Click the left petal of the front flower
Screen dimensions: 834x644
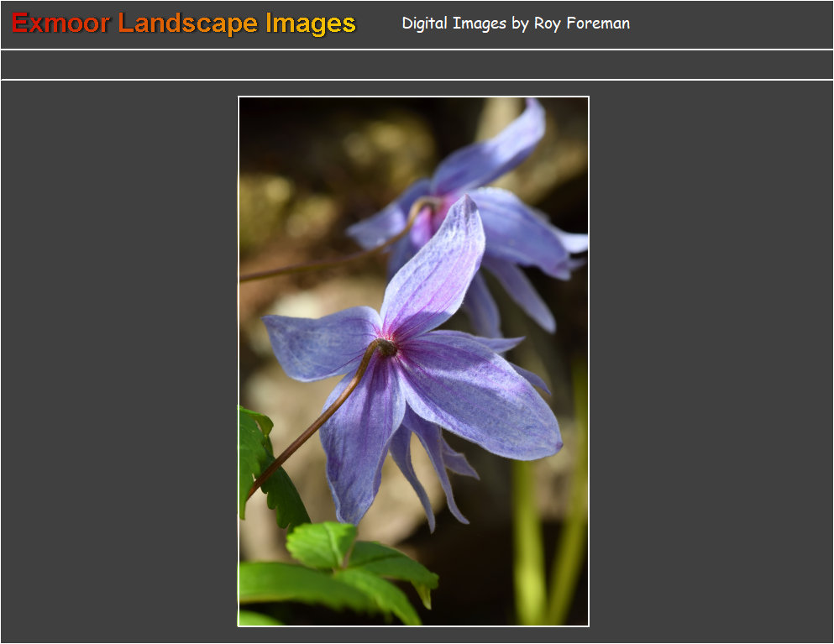point(319,340)
